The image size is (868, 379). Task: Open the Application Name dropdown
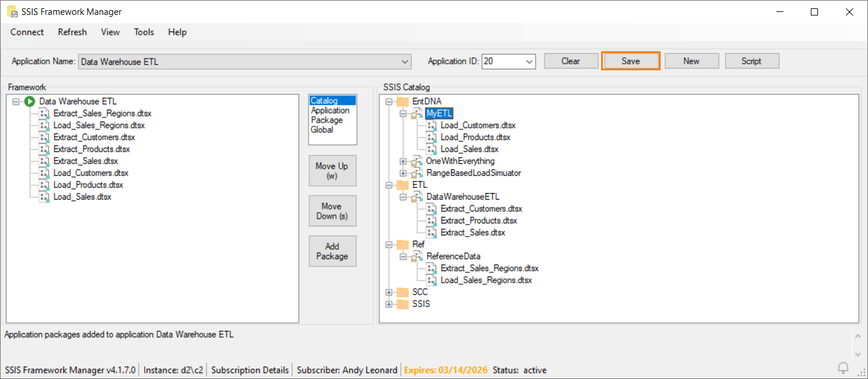click(x=405, y=61)
